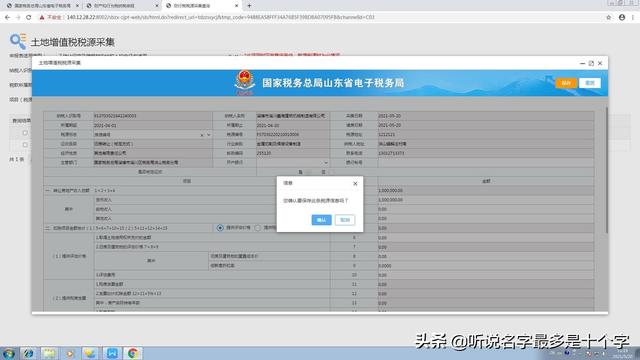Switch to the first browser tab

tap(41, 6)
